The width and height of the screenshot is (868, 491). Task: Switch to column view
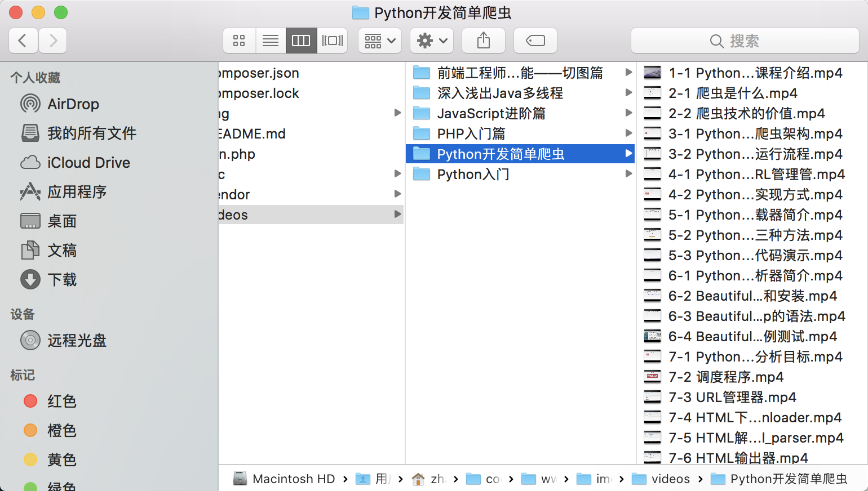pos(301,41)
